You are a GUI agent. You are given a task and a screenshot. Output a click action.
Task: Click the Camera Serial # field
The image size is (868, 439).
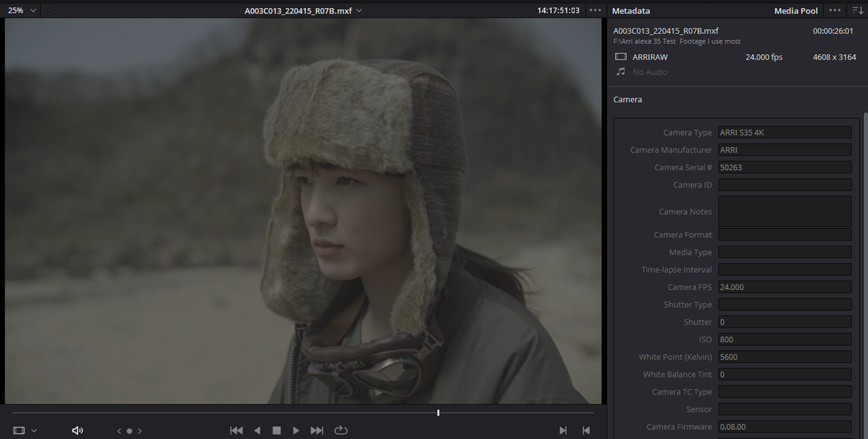click(x=785, y=167)
